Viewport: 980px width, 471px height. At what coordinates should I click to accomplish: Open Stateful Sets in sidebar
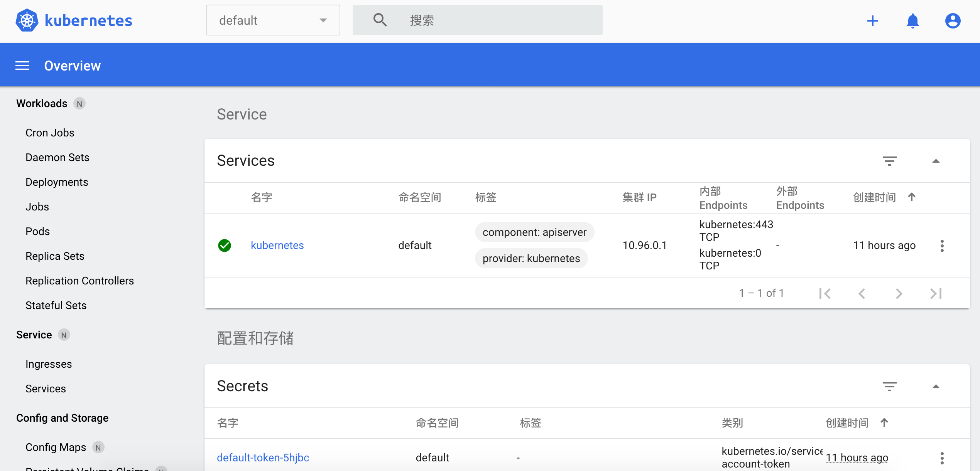56,306
